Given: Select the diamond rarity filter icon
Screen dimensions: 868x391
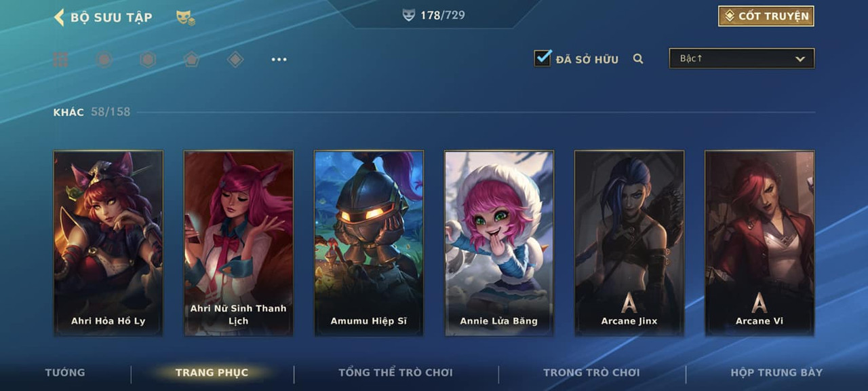Looking at the screenshot, I should coord(235,60).
